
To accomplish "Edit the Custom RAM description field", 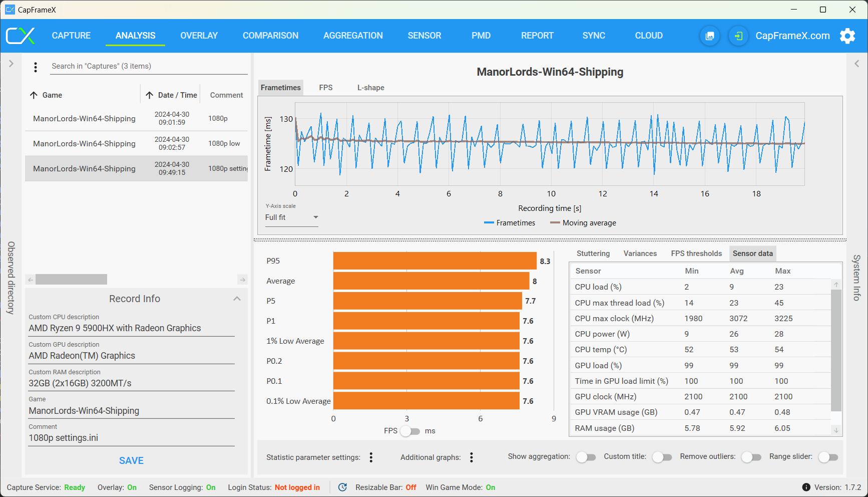I will 132,383.
